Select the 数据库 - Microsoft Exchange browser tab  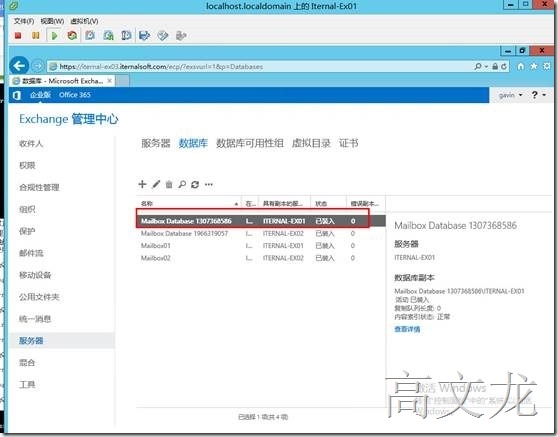pyautogui.click(x=62, y=81)
